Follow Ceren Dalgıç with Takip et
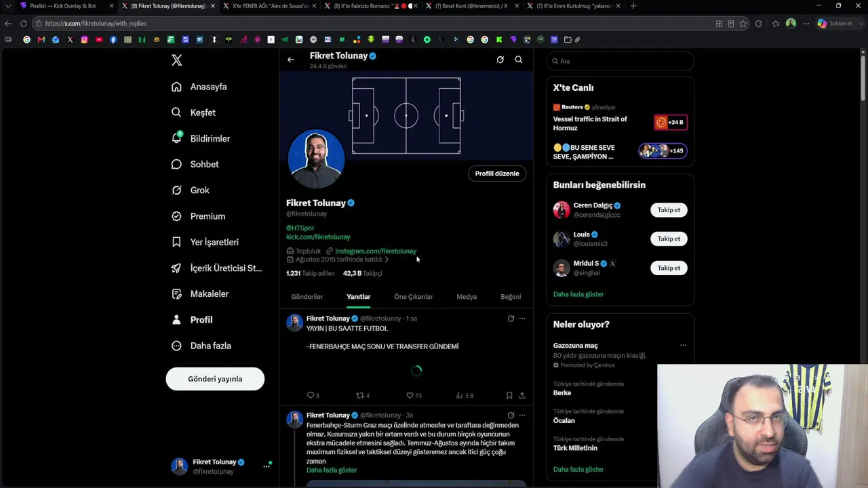Viewport: 868px width, 488px height. (x=669, y=210)
